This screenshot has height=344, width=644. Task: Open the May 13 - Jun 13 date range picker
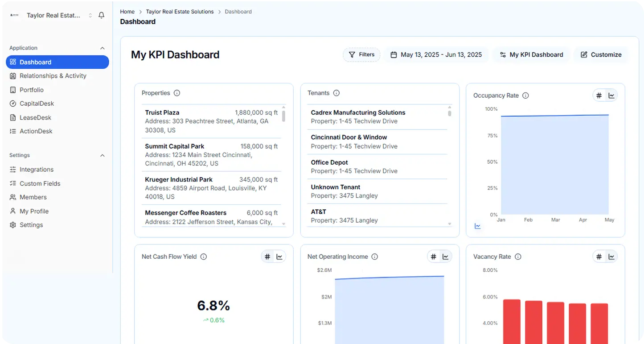436,54
